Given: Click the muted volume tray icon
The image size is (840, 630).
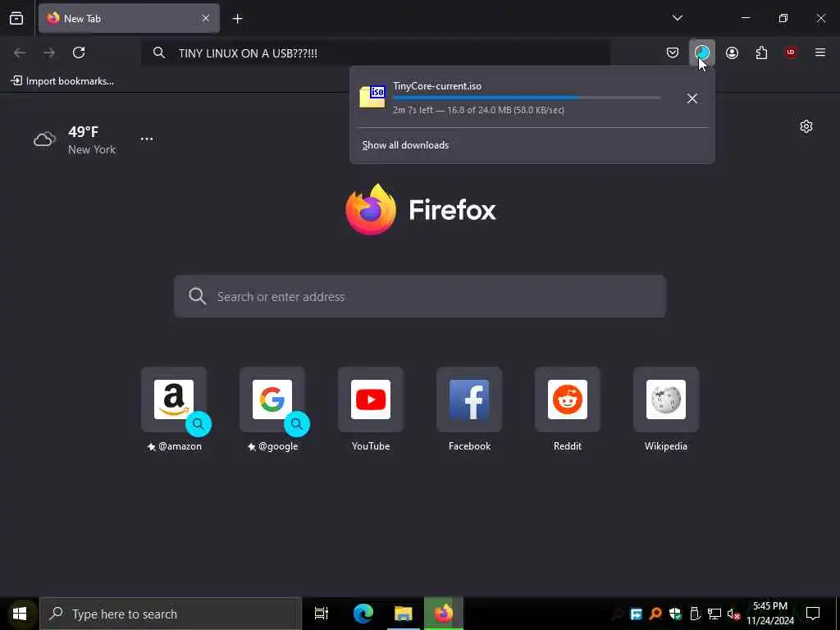Looking at the screenshot, I should [x=734, y=614].
